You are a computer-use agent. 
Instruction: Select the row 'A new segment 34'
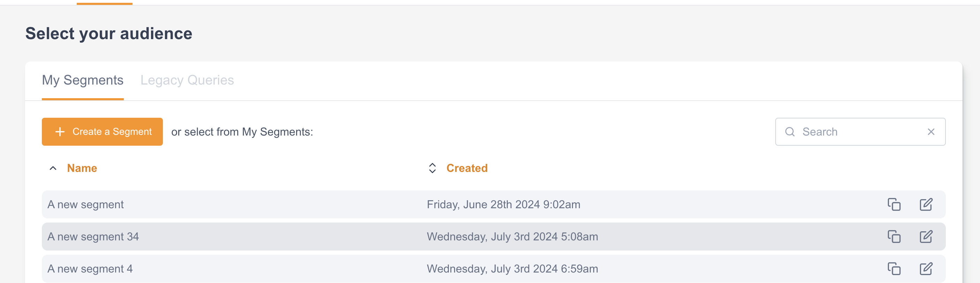(228, 236)
